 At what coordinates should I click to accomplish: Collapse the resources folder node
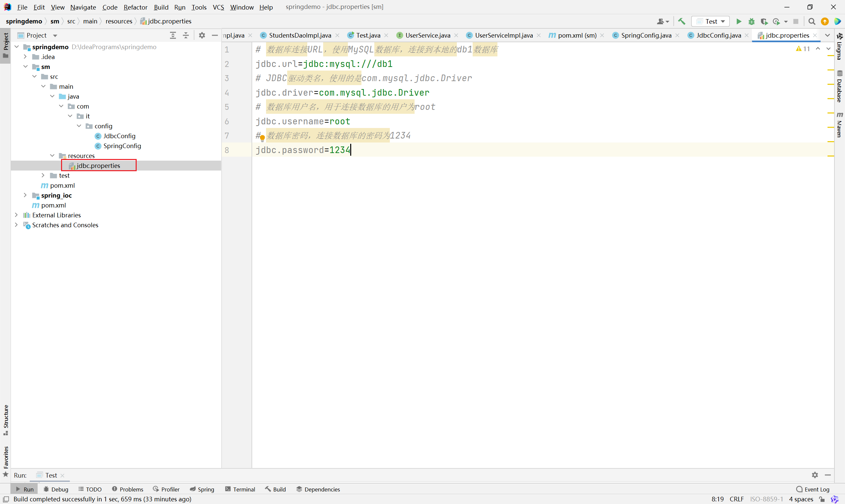(52, 156)
